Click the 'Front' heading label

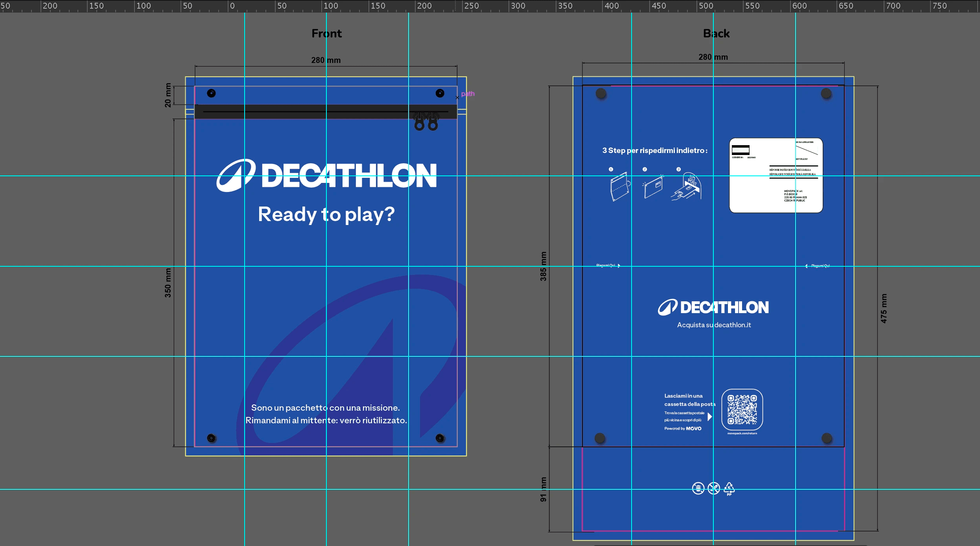[x=326, y=33]
